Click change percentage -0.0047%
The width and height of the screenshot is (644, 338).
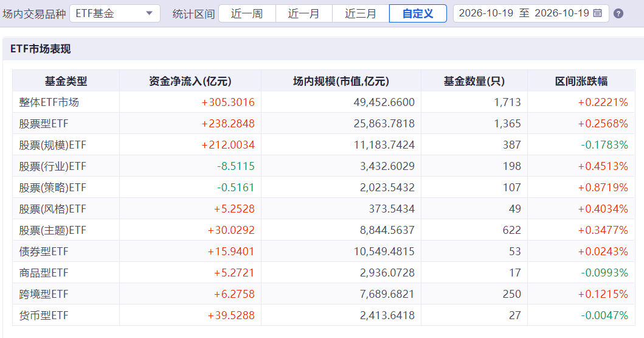click(x=604, y=315)
